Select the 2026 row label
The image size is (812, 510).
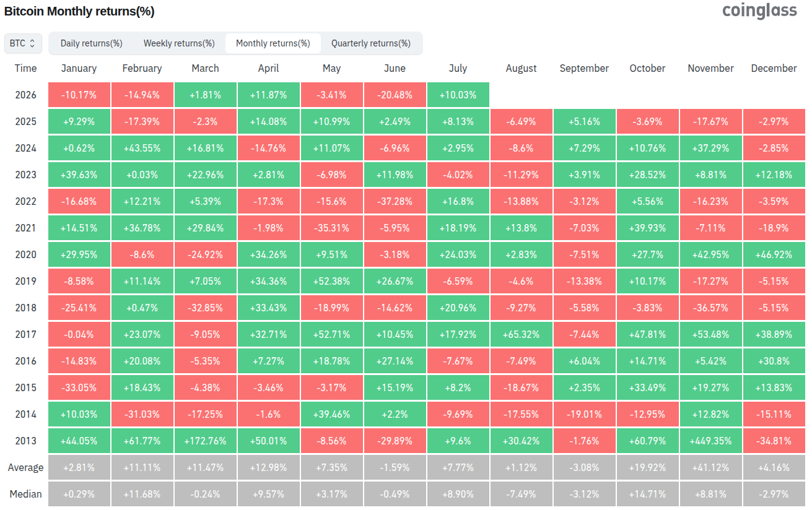[x=26, y=95]
